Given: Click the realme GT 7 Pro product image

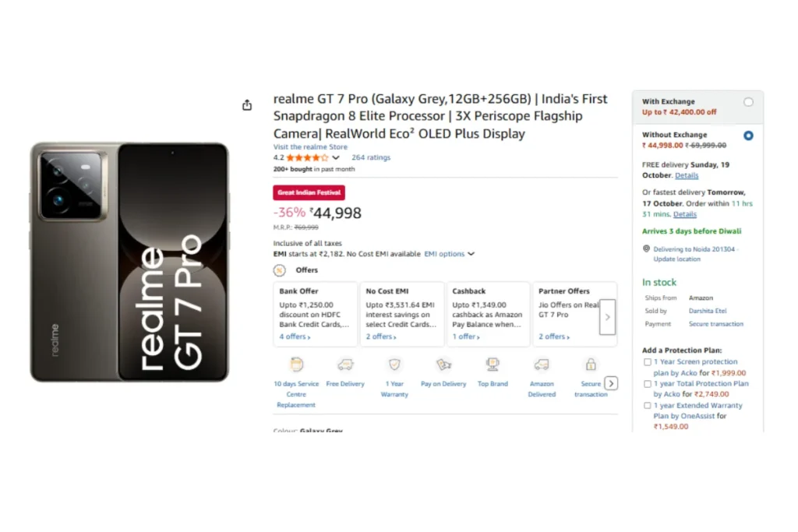Looking at the screenshot, I should pyautogui.click(x=129, y=262).
